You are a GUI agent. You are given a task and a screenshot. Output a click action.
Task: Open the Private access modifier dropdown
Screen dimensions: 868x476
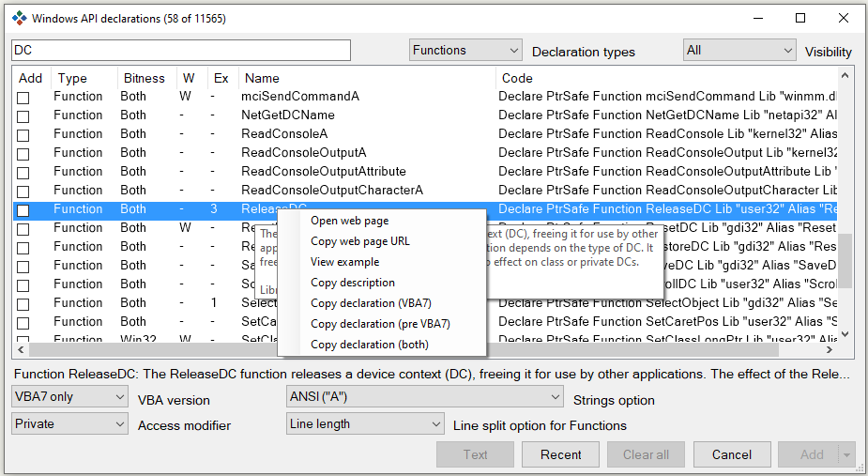(x=69, y=424)
